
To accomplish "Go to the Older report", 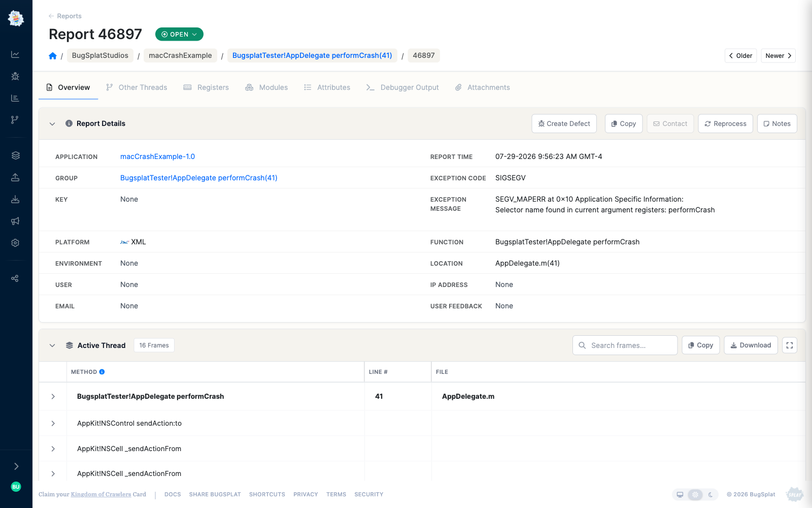I will (741, 56).
